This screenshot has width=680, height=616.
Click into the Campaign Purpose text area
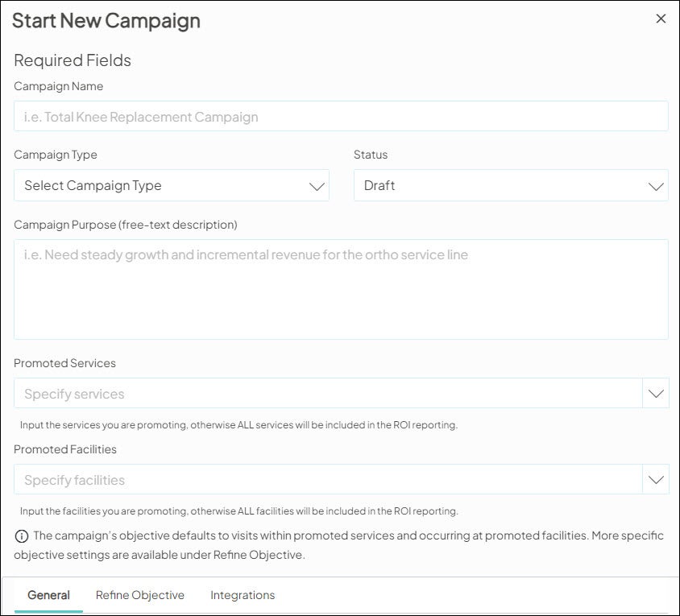click(x=341, y=290)
